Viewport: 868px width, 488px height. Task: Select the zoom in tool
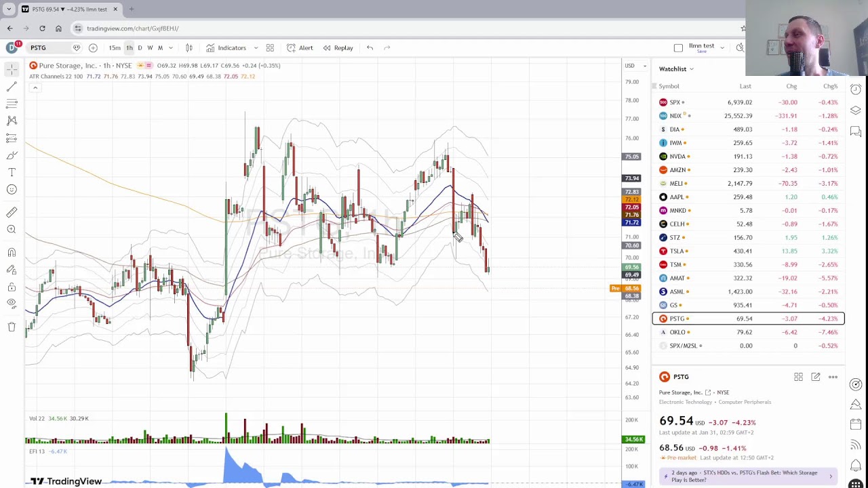[x=12, y=229]
